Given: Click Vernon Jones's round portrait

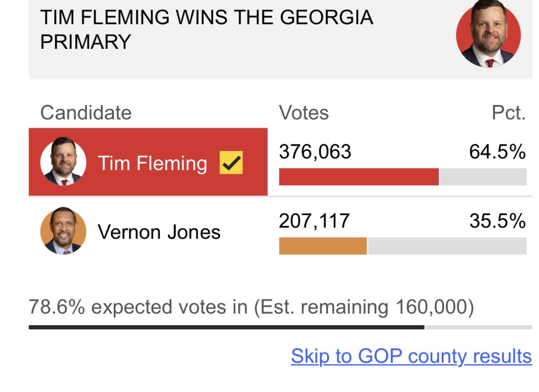Looking at the screenshot, I should pyautogui.click(x=63, y=231).
